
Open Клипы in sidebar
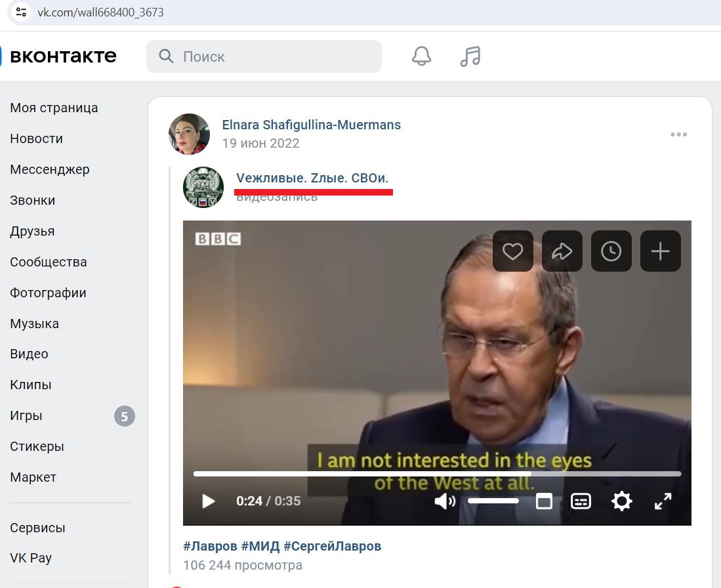click(31, 385)
